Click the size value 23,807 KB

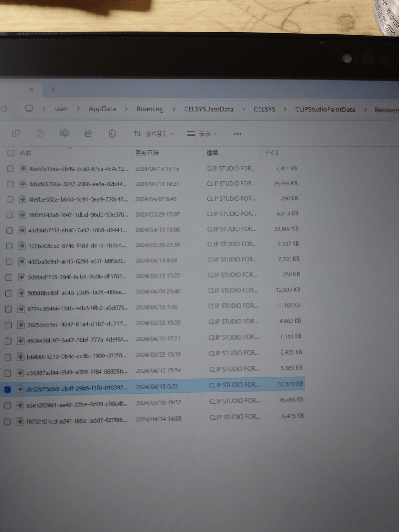click(286, 229)
